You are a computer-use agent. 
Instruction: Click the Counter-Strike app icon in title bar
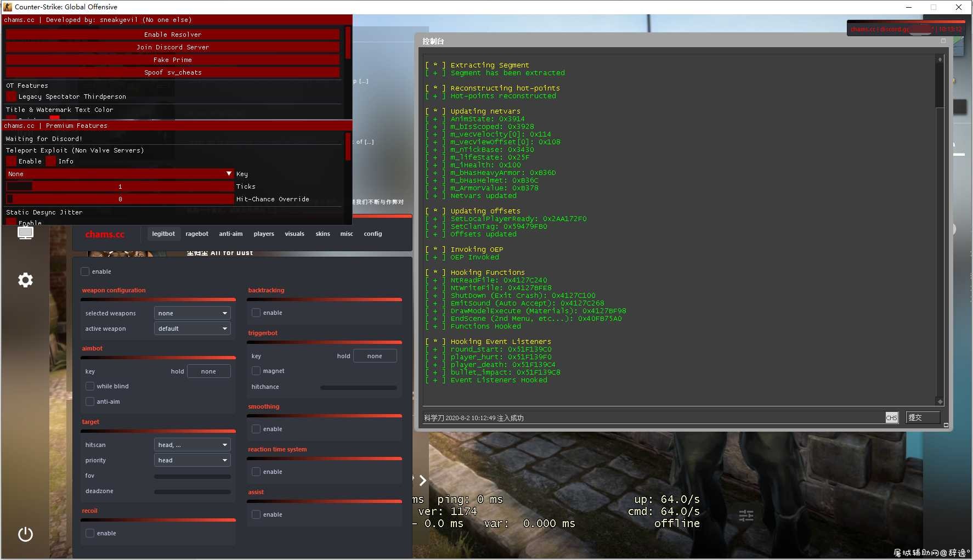coord(8,7)
